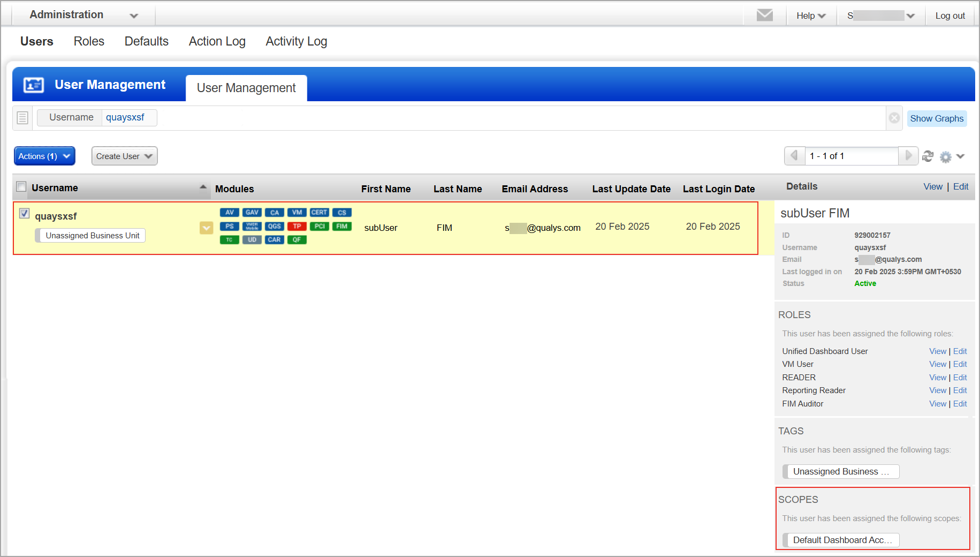The width and height of the screenshot is (980, 557).
Task: Click the green PCI module badge
Action: click(319, 226)
